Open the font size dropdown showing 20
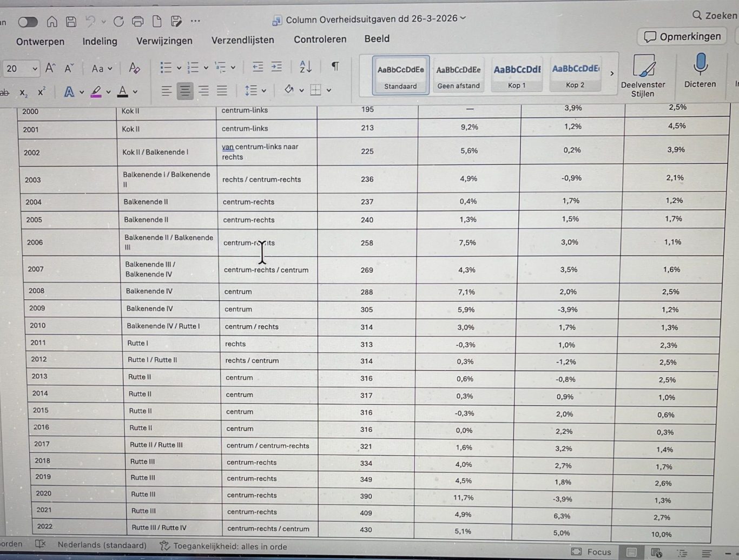The height and width of the screenshot is (560, 739). click(x=35, y=69)
